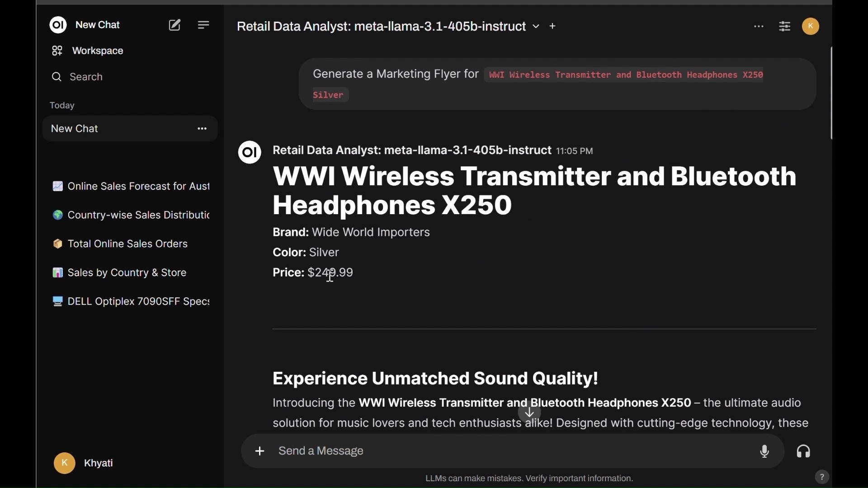
Task: Open the Country-wise Sales Distribution chat
Action: pyautogui.click(x=131, y=216)
